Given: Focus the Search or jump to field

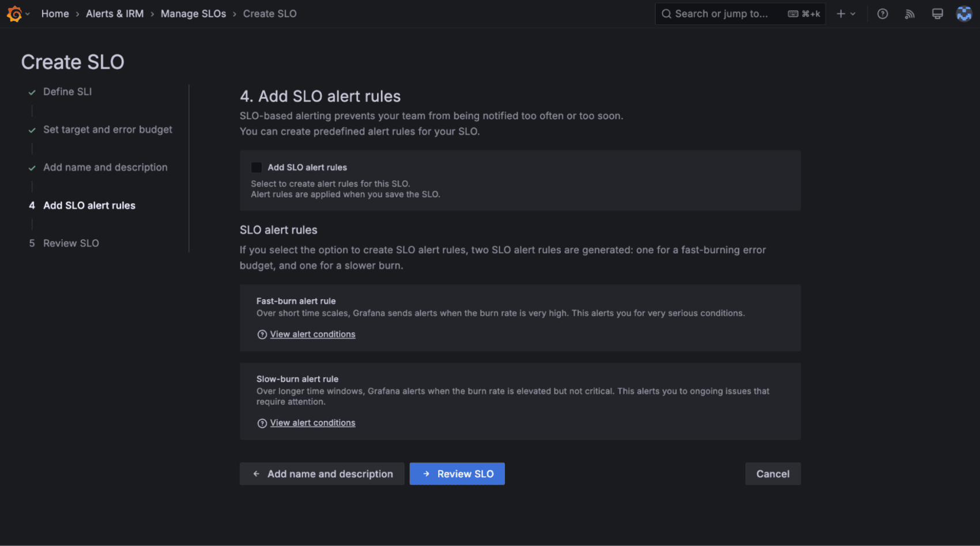Looking at the screenshot, I should pyautogui.click(x=740, y=14).
